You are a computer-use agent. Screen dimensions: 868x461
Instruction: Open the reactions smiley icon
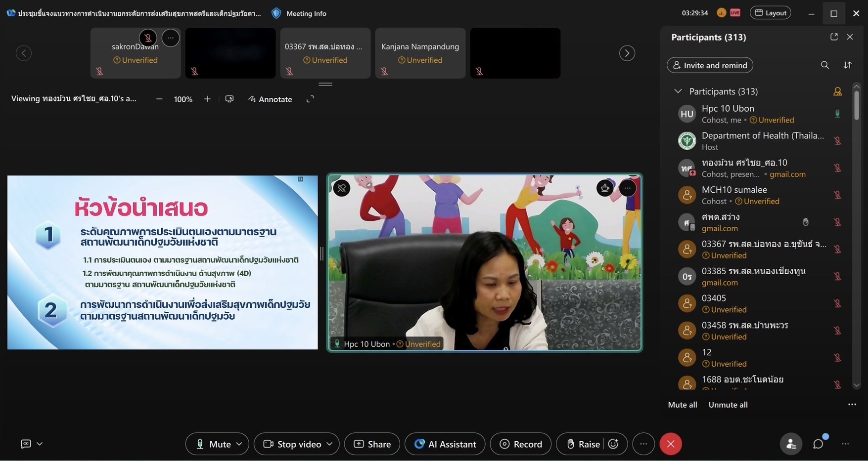tap(614, 444)
